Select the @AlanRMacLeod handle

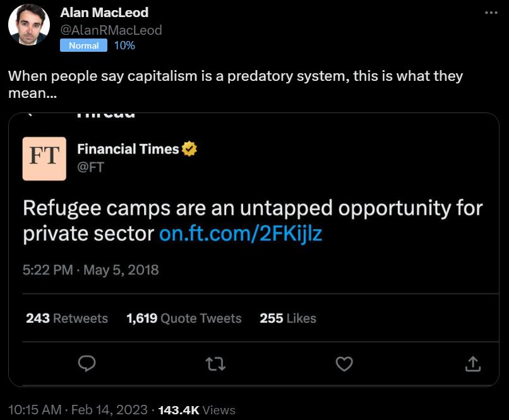tap(111, 30)
